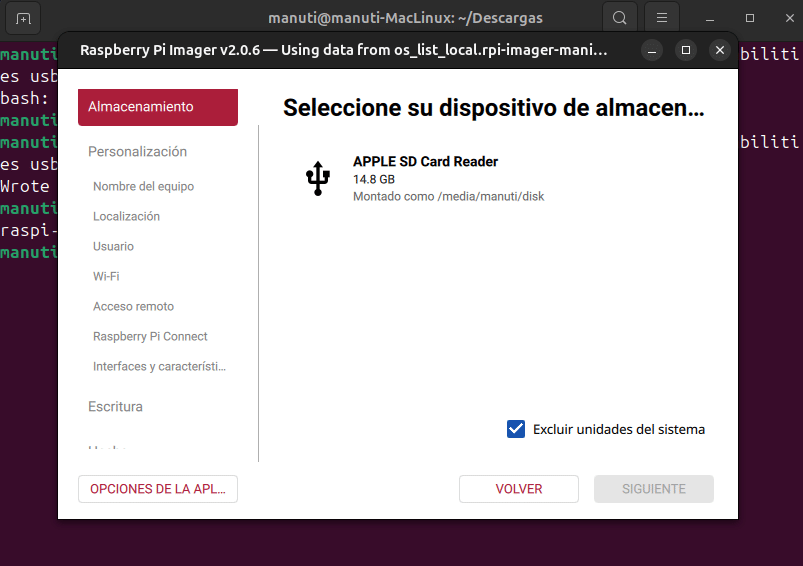Select the Almacenamiento step
Viewport: 803px width, 566px height.
coord(158,107)
